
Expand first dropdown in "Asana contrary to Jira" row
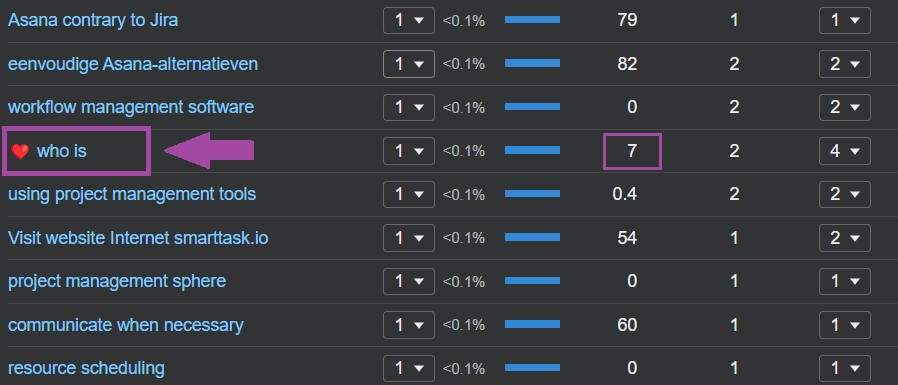[x=409, y=21]
